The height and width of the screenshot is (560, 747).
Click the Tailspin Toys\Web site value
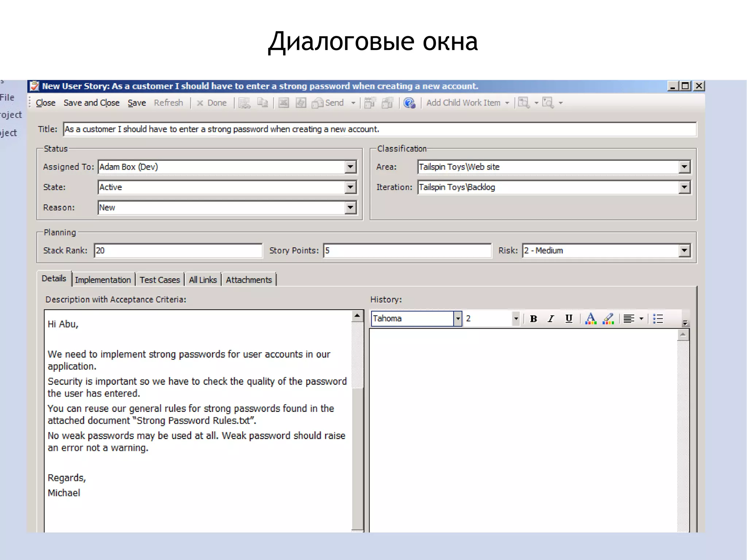point(459,167)
